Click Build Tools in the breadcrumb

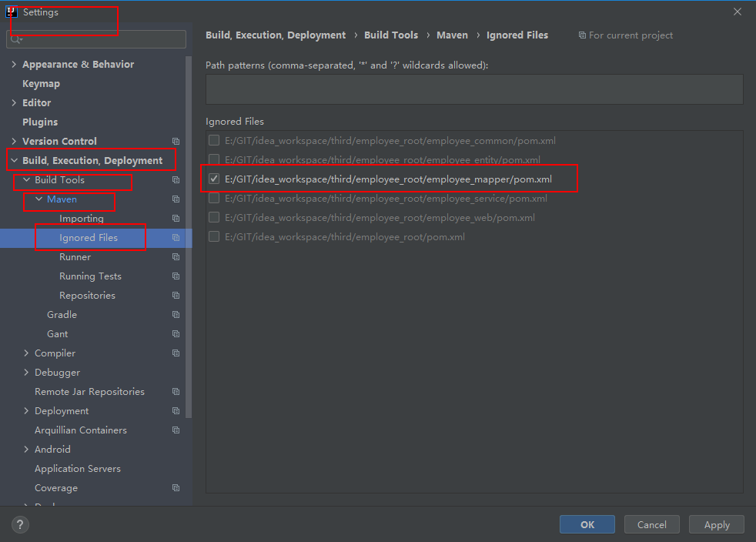tap(391, 35)
